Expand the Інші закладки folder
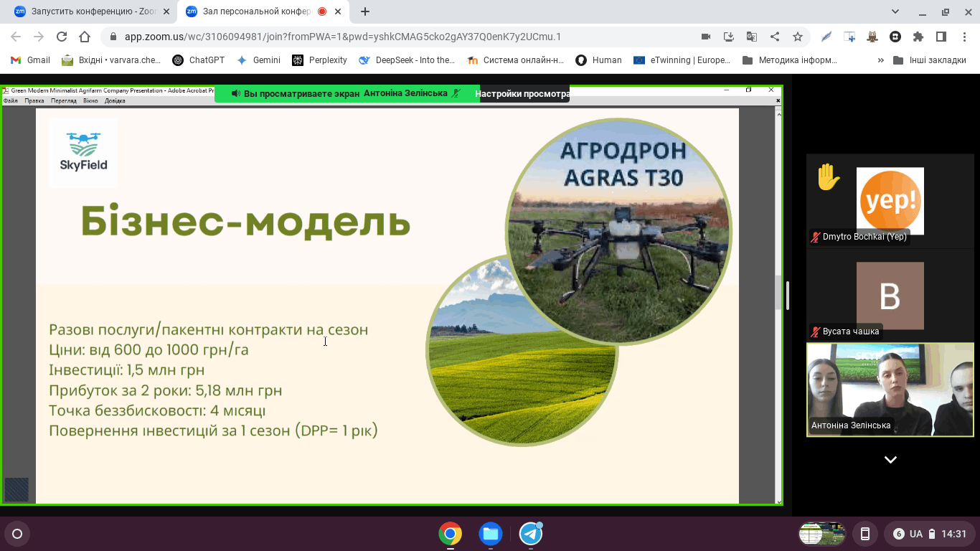Screen dimensions: 980x551 (930, 60)
